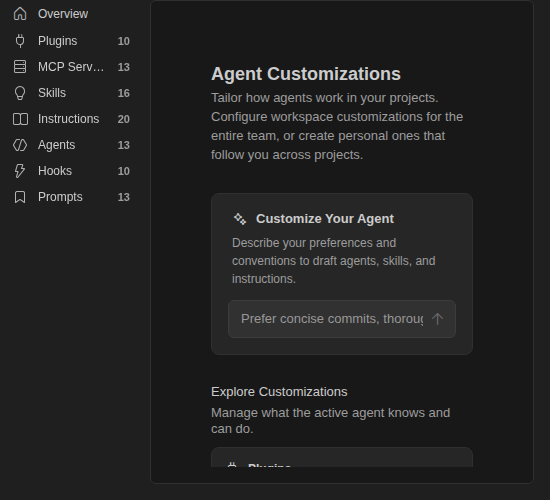This screenshot has width=550, height=500.
Task: Focus the 'Prefer concise commits' input field
Action: click(332, 319)
